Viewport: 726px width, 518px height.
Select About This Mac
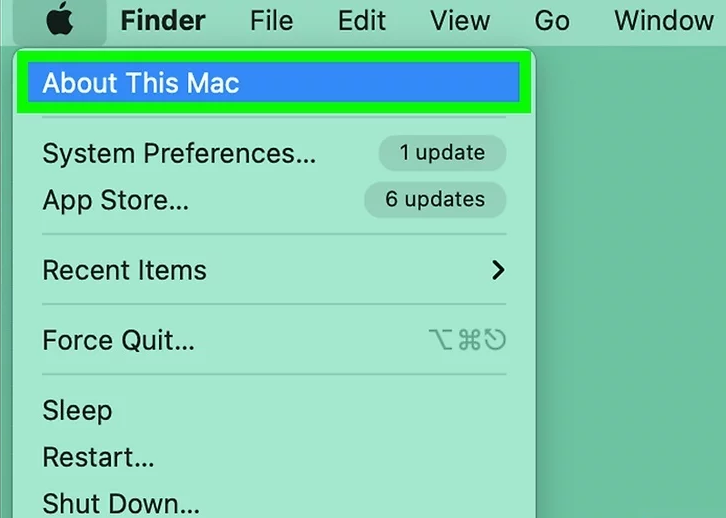274,82
